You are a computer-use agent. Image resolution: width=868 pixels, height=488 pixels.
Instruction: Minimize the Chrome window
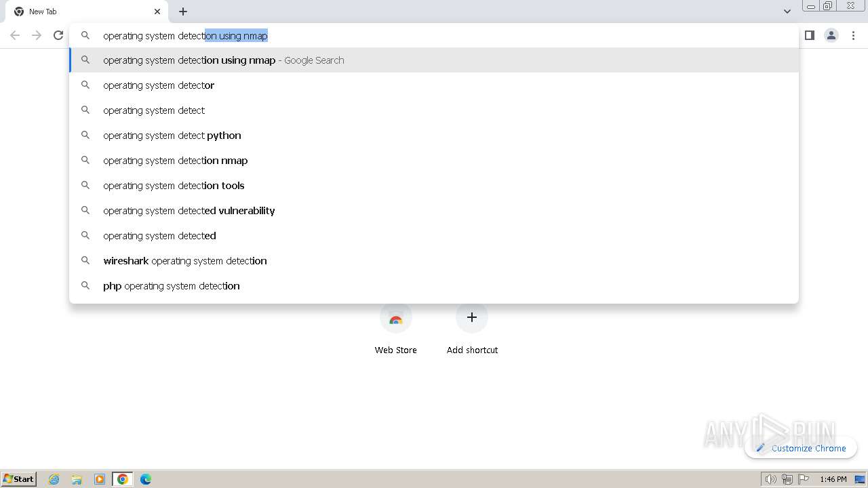click(811, 6)
